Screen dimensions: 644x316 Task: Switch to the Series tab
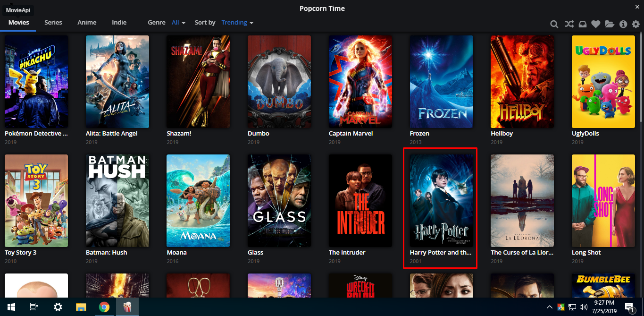53,22
